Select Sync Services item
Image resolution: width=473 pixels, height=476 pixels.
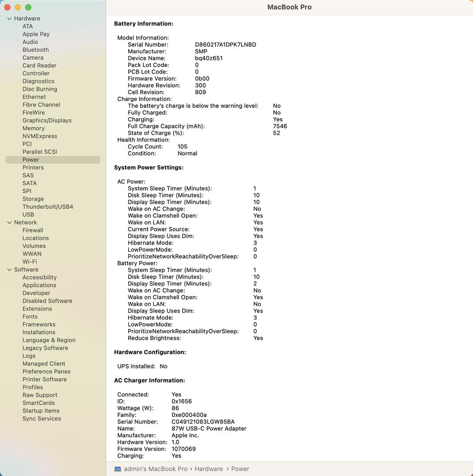click(x=41, y=419)
